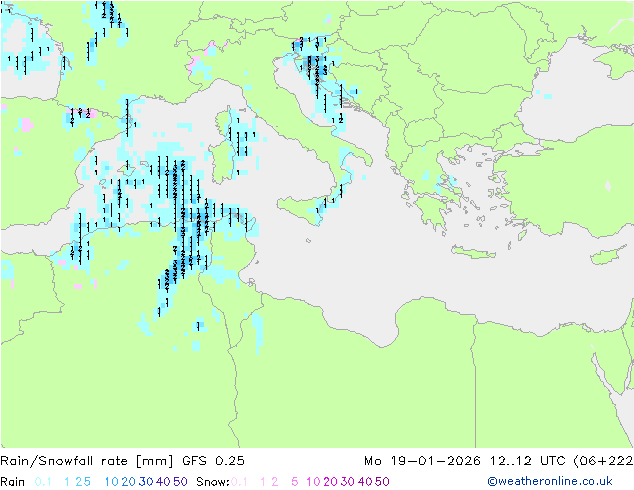Click the ©weatheronline.co.uk copyright link
This screenshot has width=634, height=490.
coord(550,481)
